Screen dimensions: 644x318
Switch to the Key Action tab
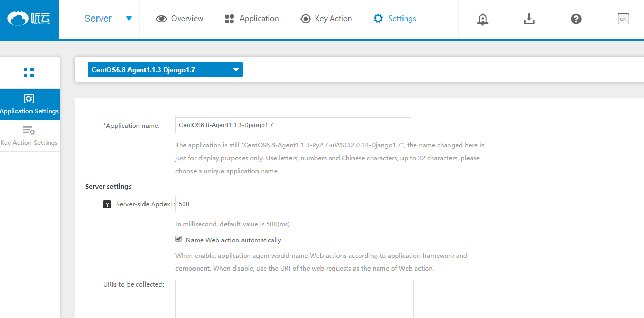tap(326, 19)
